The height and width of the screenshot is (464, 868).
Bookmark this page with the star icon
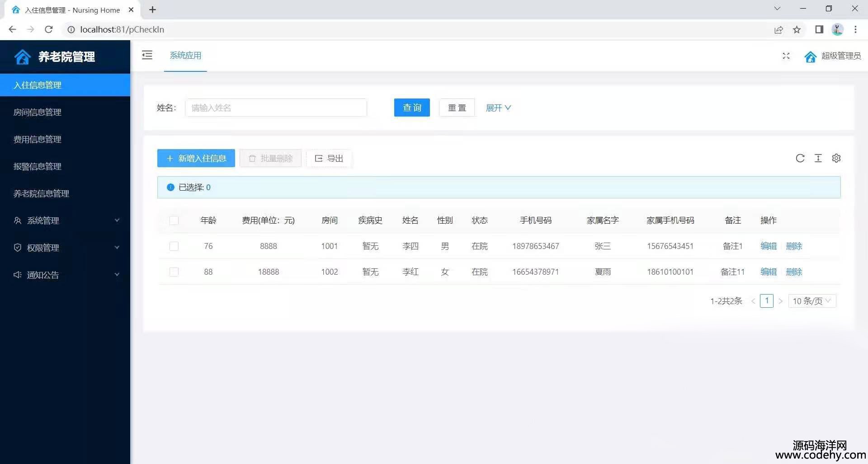pos(797,30)
